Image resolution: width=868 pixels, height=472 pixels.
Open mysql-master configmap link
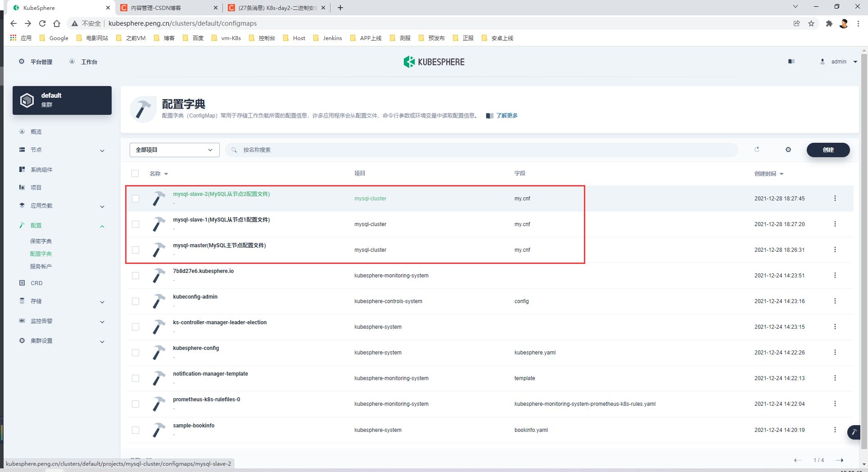point(219,245)
